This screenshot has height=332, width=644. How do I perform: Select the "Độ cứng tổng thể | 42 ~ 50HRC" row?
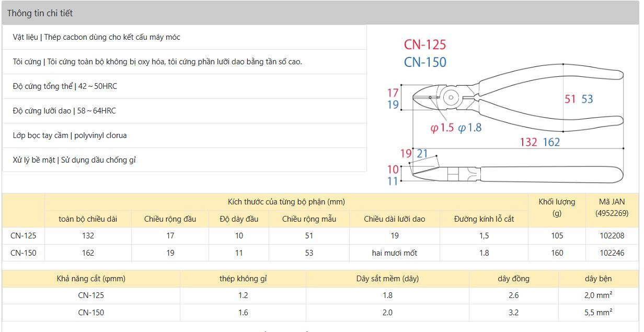coord(184,86)
